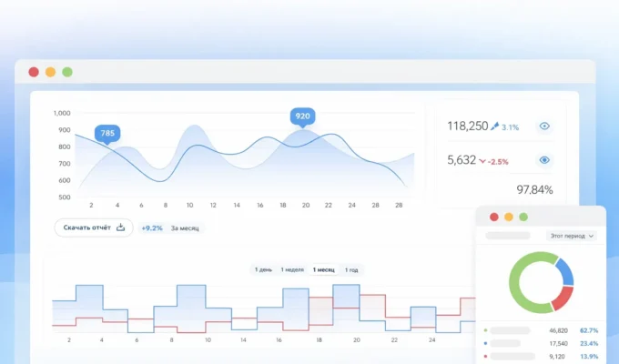Viewport: 619px width, 364px height.
Task: Select the 920 data point tooltip
Action: click(302, 116)
